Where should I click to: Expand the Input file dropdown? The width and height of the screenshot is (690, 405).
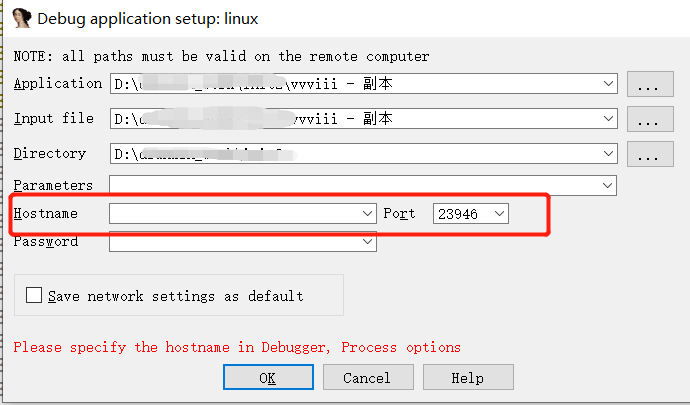[609, 120]
